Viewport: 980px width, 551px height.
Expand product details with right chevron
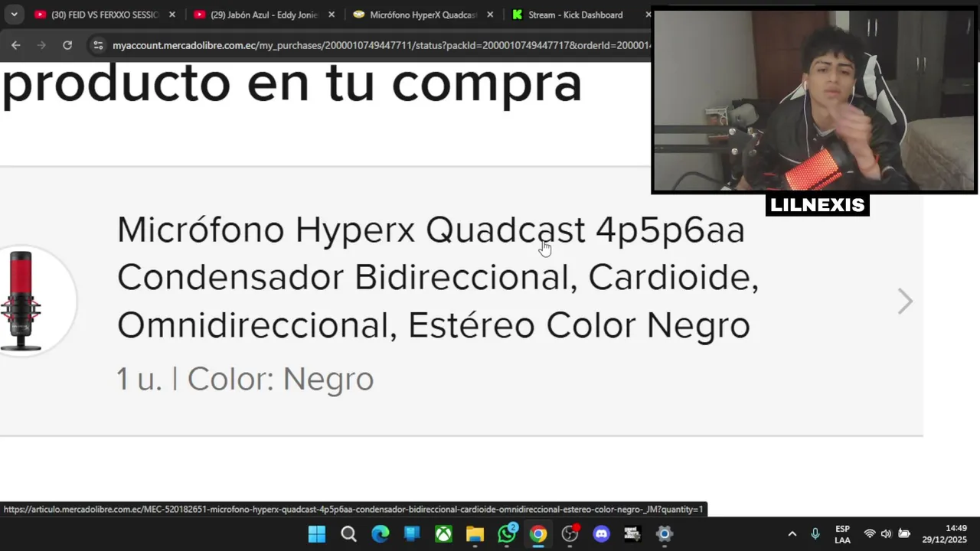[905, 302]
